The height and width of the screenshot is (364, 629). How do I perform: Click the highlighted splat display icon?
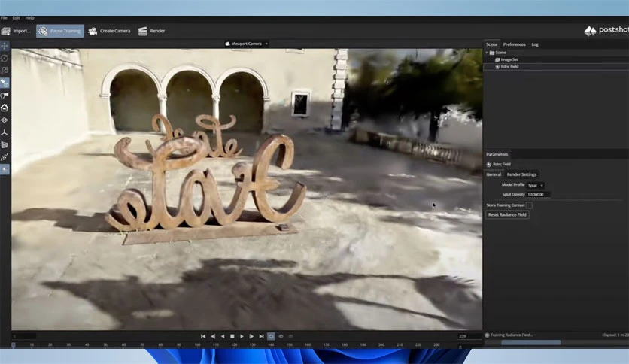(x=5, y=169)
